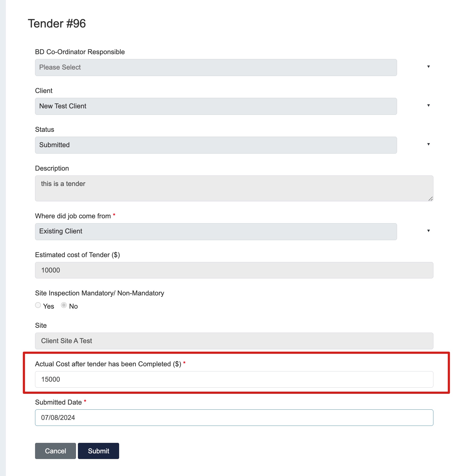Click the Submitted Date input field
The height and width of the screenshot is (476, 469).
(x=234, y=418)
